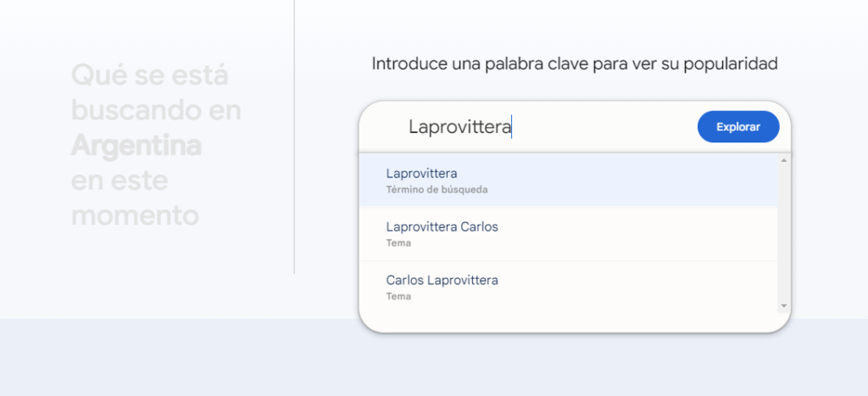
Task: Pick the Carlos Laprovittera topic suggestion
Action: (x=568, y=287)
